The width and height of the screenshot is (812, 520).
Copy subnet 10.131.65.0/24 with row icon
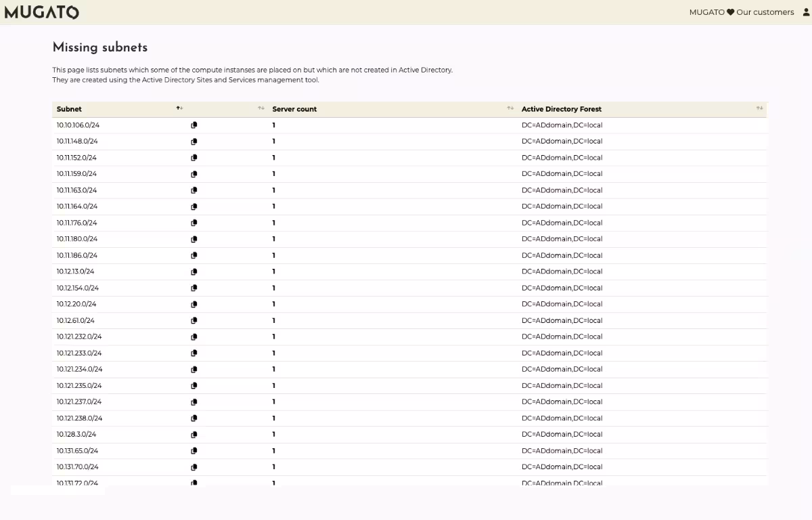click(194, 451)
